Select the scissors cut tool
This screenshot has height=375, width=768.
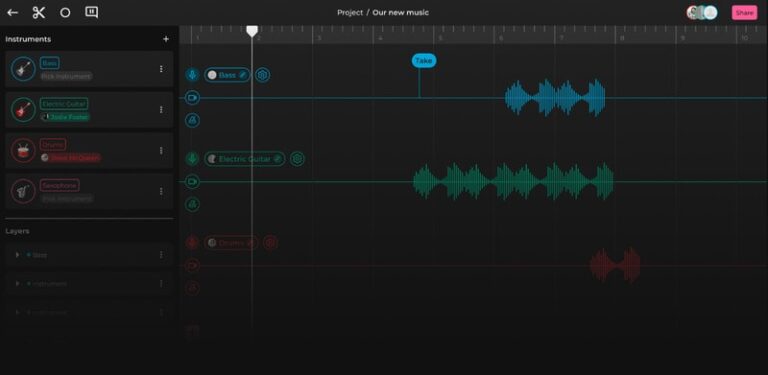click(39, 13)
